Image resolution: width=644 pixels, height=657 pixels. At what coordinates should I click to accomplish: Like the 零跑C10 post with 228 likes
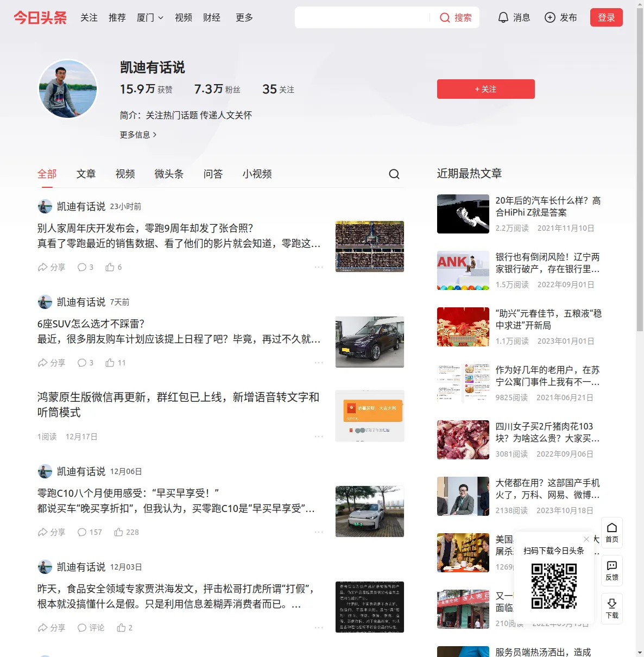click(x=127, y=532)
